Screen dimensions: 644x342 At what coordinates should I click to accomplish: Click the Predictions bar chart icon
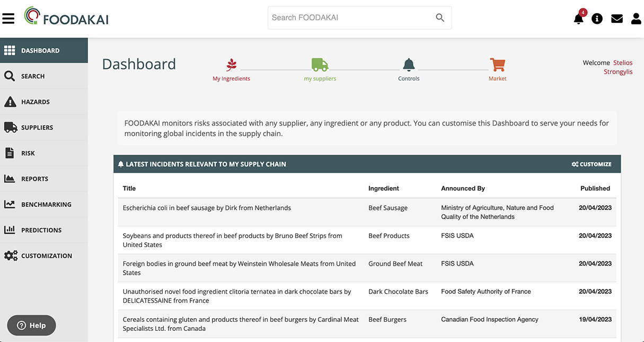(10, 230)
